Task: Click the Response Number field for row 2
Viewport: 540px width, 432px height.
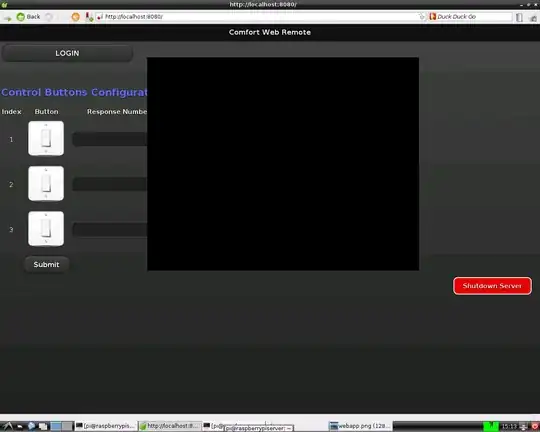Action: [x=110, y=184]
